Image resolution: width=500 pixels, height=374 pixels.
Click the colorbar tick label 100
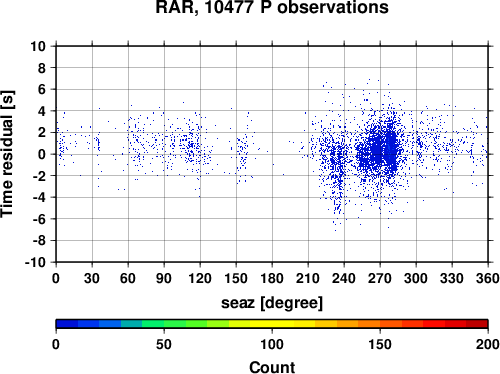(x=272, y=344)
